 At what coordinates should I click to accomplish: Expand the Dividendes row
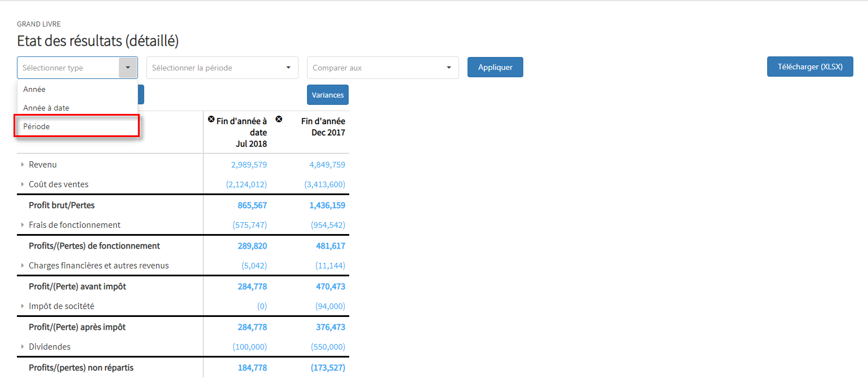(x=23, y=347)
